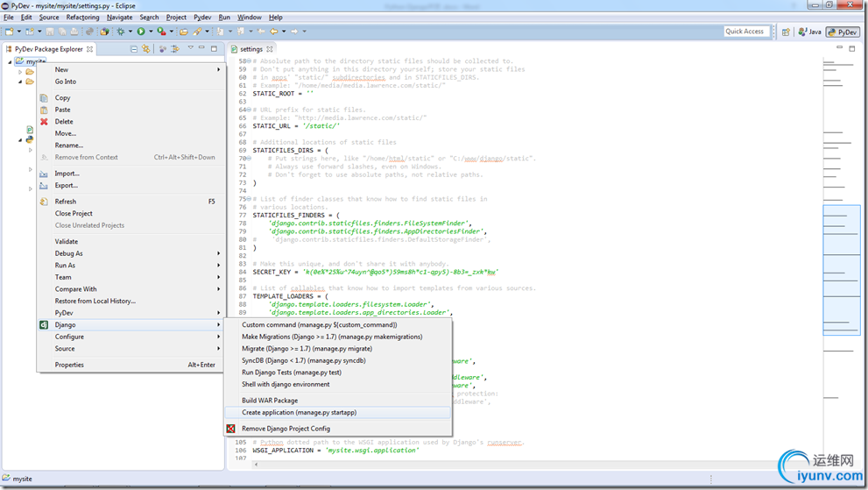
Task: Expand Debug As submenu
Action: click(x=131, y=253)
